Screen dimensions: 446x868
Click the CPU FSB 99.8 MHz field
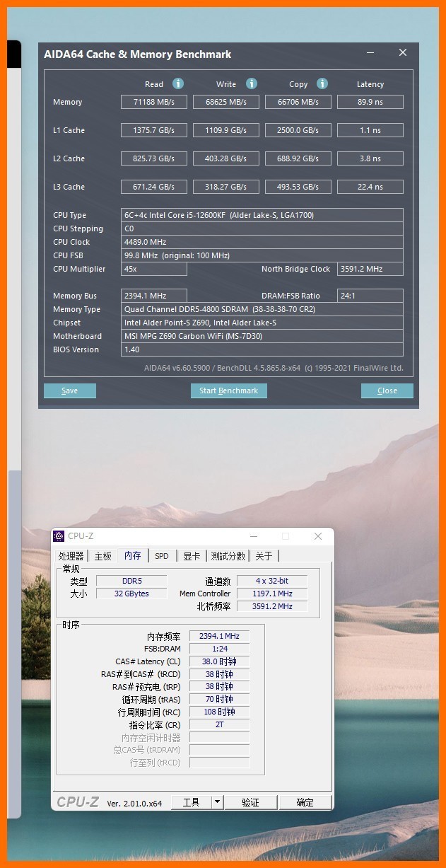(x=262, y=255)
